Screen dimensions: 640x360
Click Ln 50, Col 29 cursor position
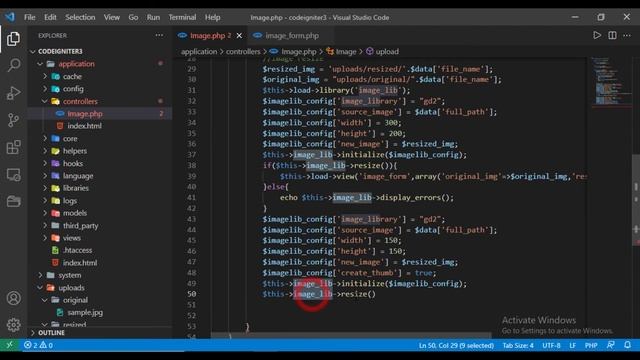click(456, 345)
